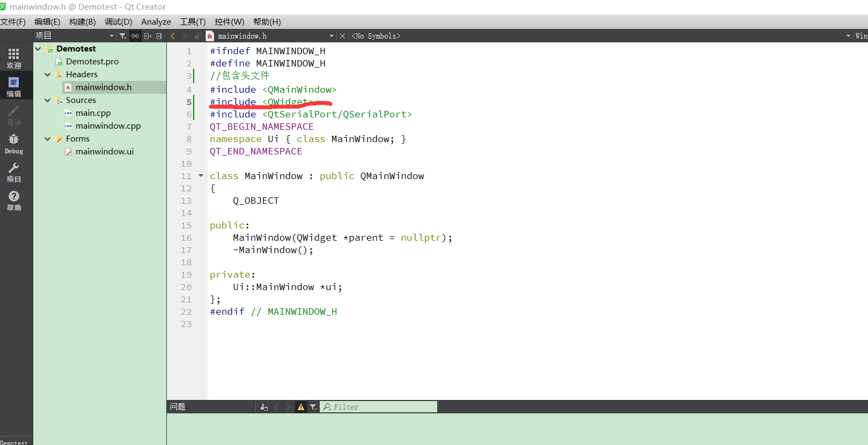Click the split project panel icon

pos(148,36)
